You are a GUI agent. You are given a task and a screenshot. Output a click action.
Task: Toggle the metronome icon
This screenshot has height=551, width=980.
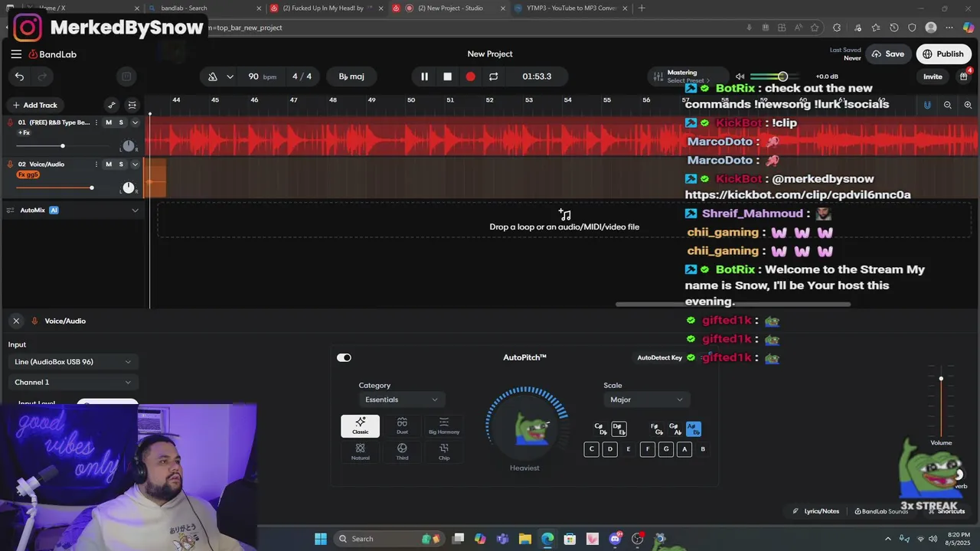point(213,77)
